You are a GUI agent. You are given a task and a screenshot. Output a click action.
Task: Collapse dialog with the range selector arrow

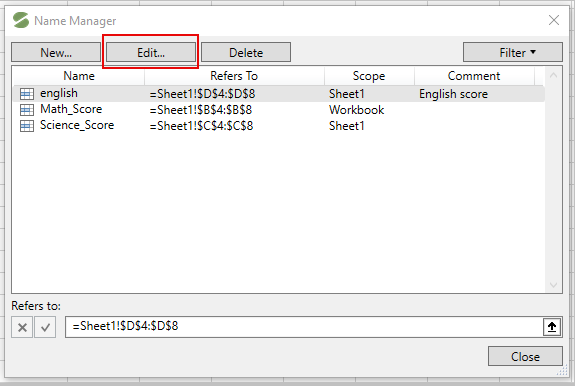[x=552, y=327]
